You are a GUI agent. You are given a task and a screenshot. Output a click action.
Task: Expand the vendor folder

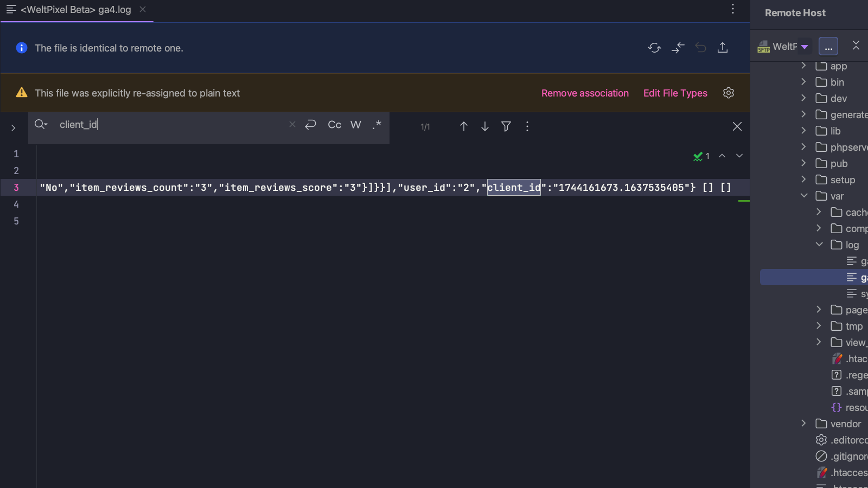tap(803, 423)
